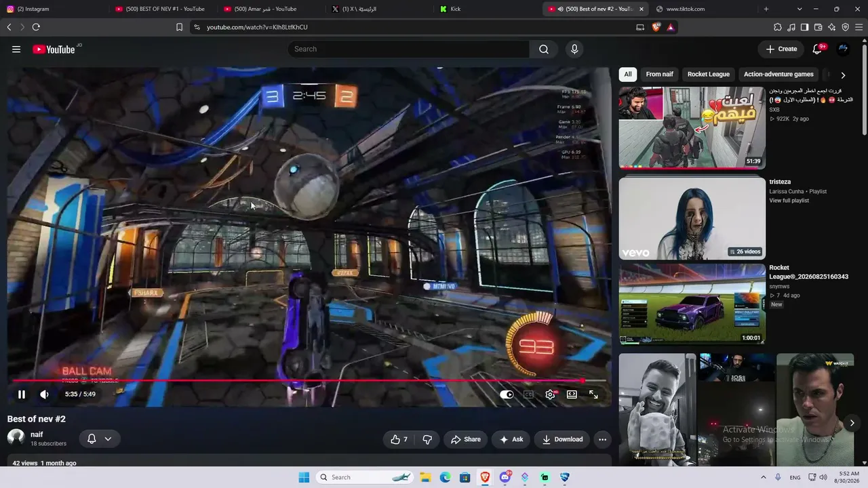Show next Shorts with arrow
Screen dimensions: 868x488
click(x=852, y=423)
